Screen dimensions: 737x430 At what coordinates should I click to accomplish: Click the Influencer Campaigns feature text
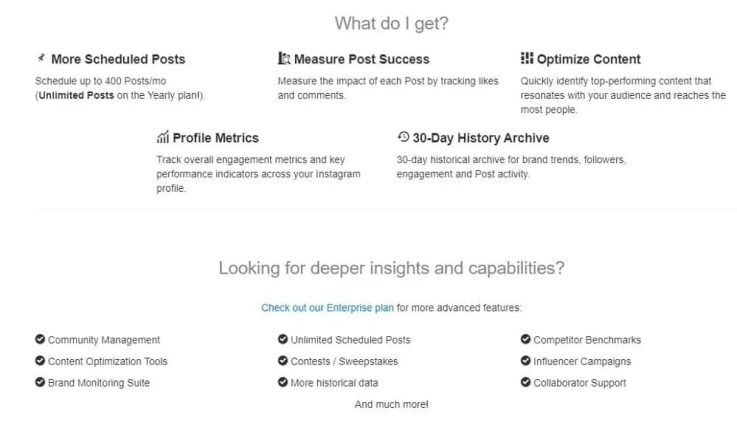(582, 361)
